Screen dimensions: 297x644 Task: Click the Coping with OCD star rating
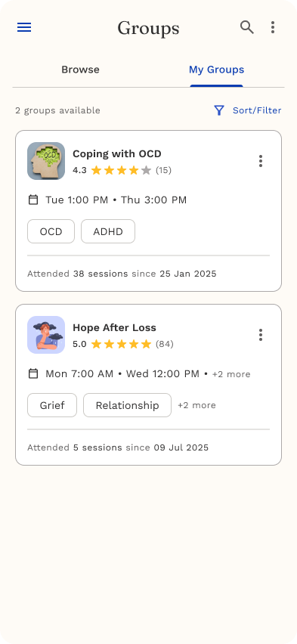pyautogui.click(x=121, y=170)
